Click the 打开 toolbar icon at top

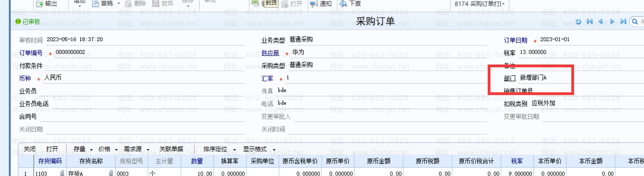point(285,4)
